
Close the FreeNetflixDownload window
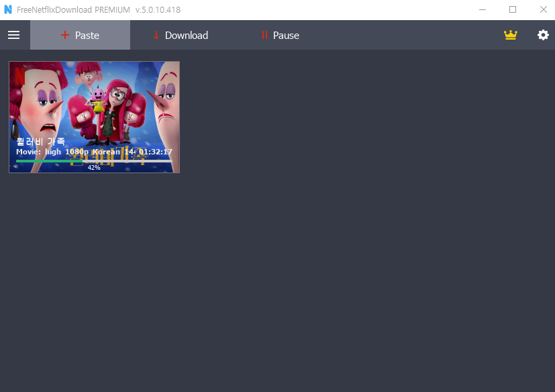point(544,9)
